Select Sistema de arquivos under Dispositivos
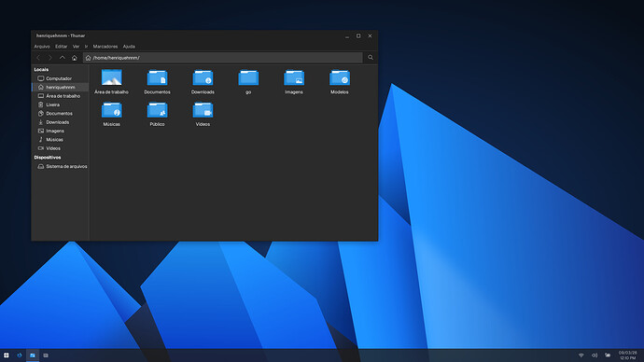 (x=60, y=166)
